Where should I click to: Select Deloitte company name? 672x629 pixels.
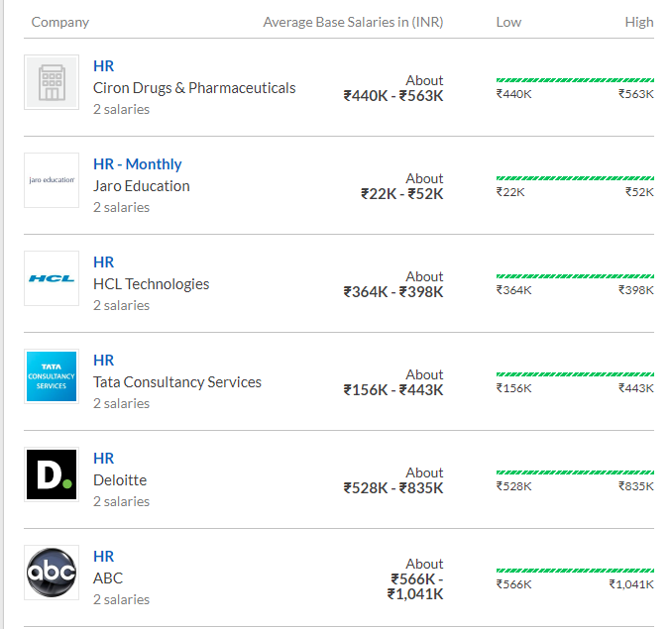[x=120, y=480]
